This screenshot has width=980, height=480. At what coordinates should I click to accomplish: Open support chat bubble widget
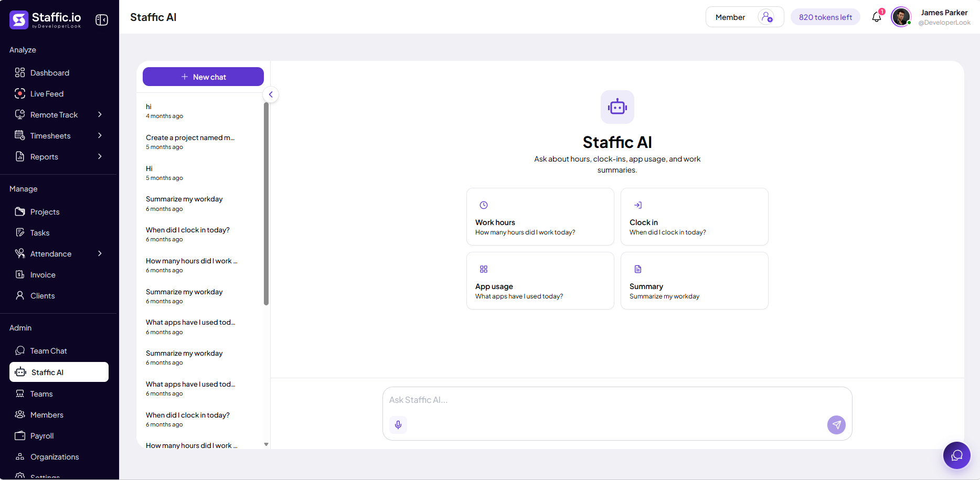(x=957, y=455)
